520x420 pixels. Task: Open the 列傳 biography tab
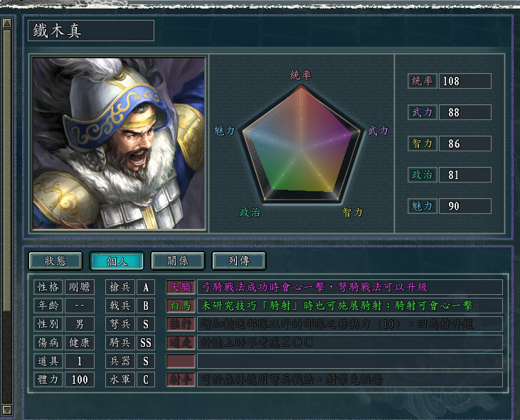(x=239, y=261)
